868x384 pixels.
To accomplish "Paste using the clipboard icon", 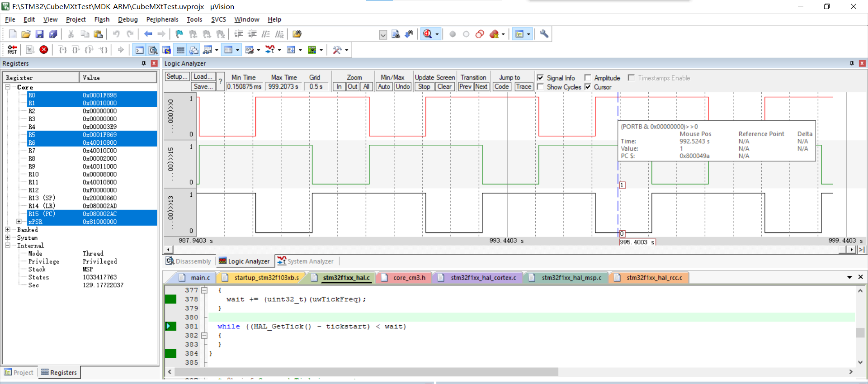I will point(98,34).
